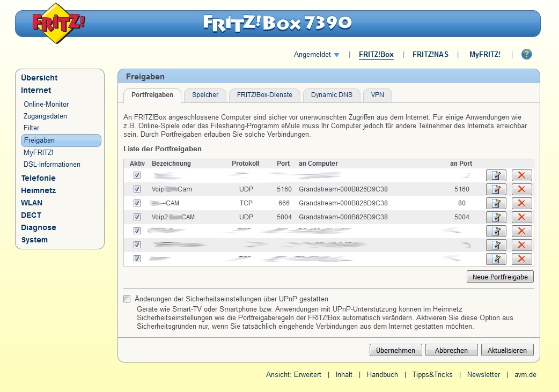Click Übernehmen to apply changes
Viewport: 559px width, 392px height.
[396, 350]
